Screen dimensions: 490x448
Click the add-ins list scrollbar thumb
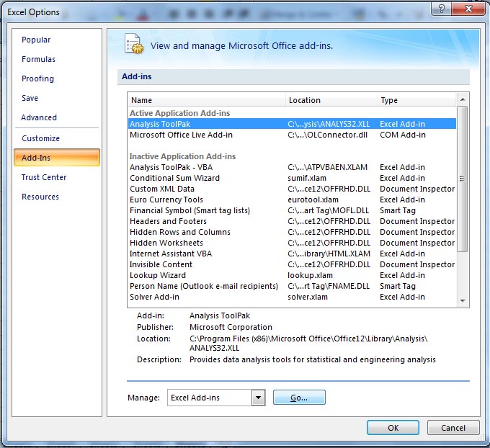pyautogui.click(x=463, y=179)
